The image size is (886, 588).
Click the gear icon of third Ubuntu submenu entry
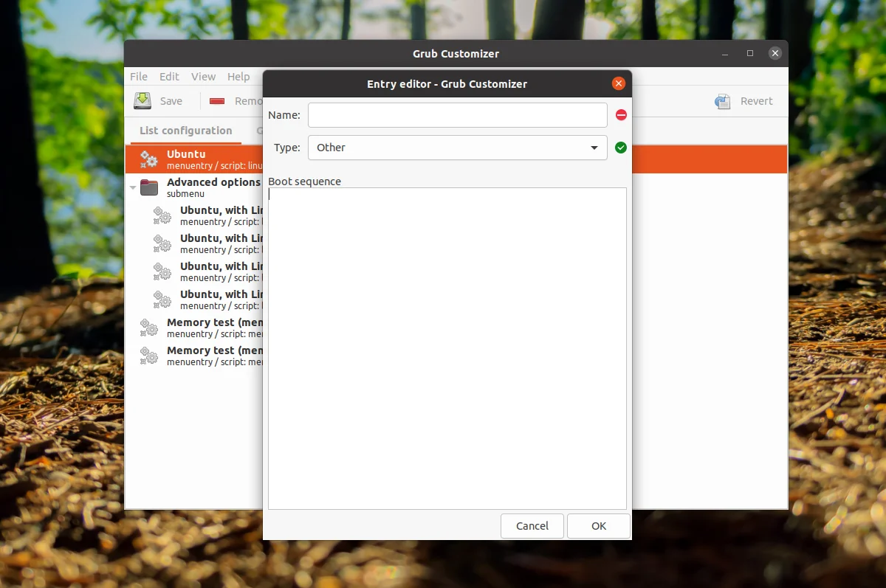point(162,271)
